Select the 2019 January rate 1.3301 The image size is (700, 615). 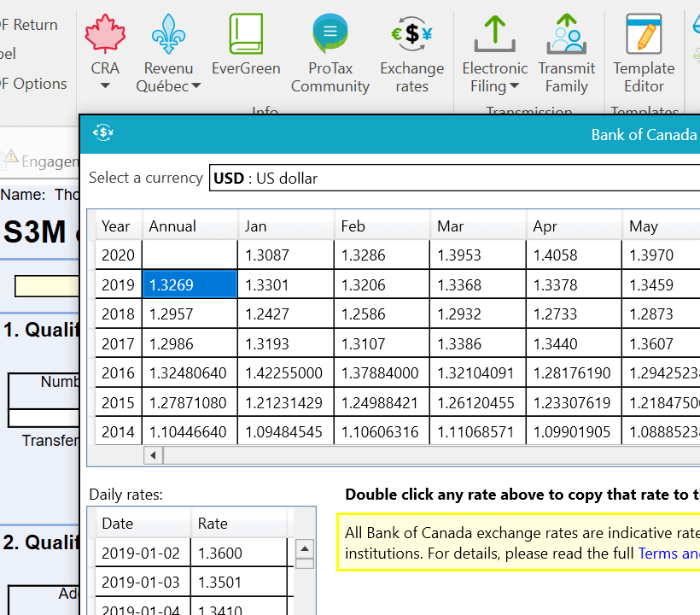(286, 284)
